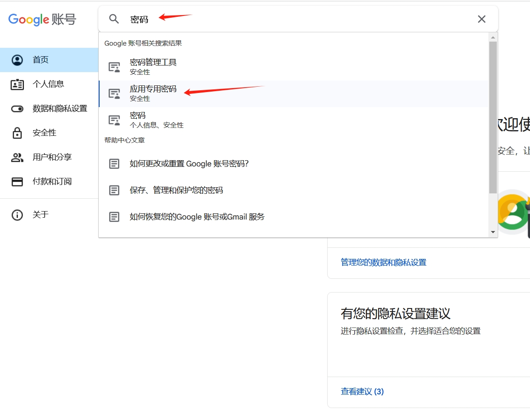The width and height of the screenshot is (530, 420).
Task: Open the 密码 result under 个人信息、安全性
Action: (294, 120)
